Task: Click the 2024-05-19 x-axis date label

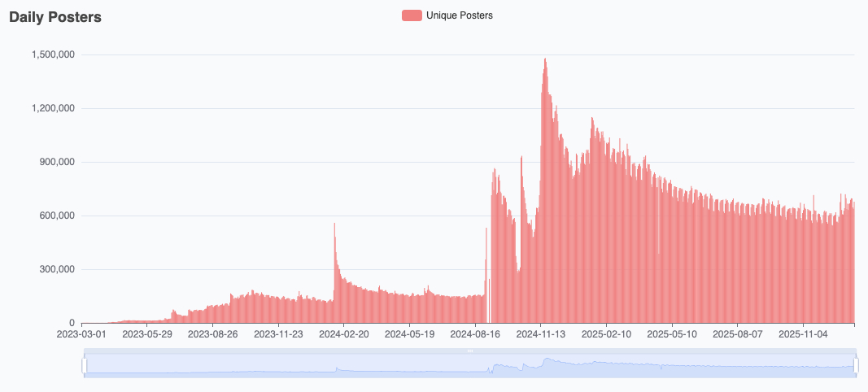Action: pos(410,333)
